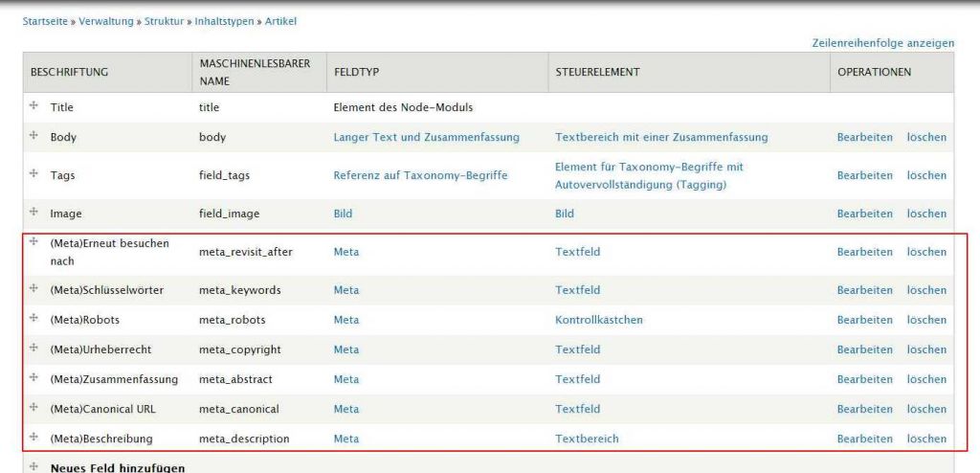Click drag handle for (Meta)Beschreibung row
980x473 pixels.
(34, 438)
